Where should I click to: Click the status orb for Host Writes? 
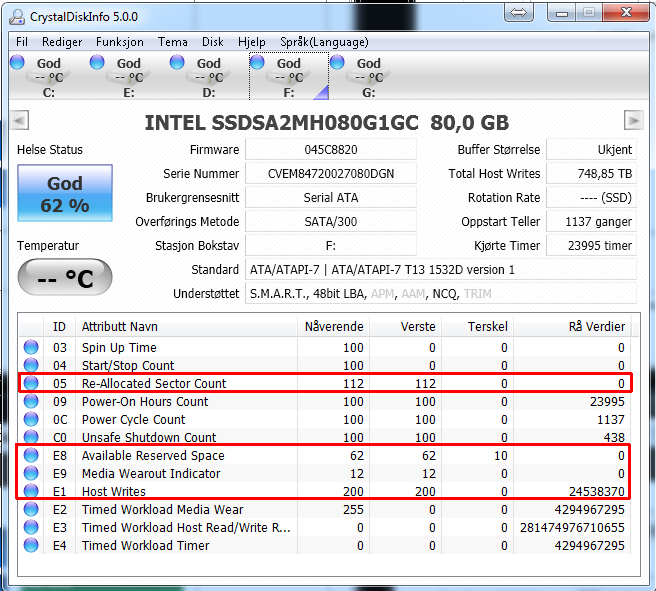(31, 491)
